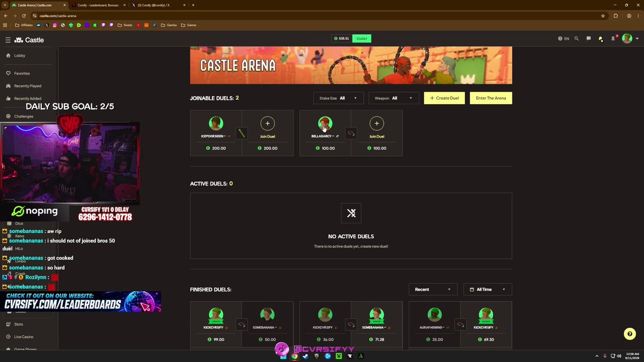Click the plus icon to join BELLADARCY duel
Image resolution: width=644 pixels, height=362 pixels.
377,123
